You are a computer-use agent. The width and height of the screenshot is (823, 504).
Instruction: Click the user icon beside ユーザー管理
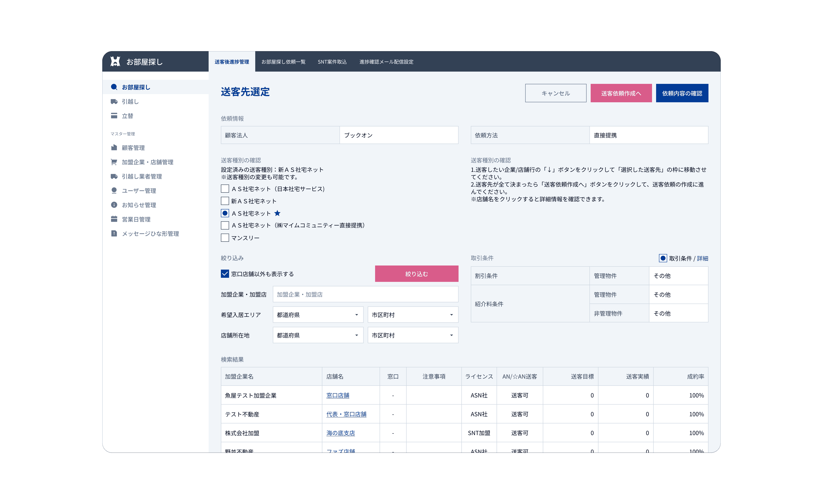pyautogui.click(x=114, y=190)
